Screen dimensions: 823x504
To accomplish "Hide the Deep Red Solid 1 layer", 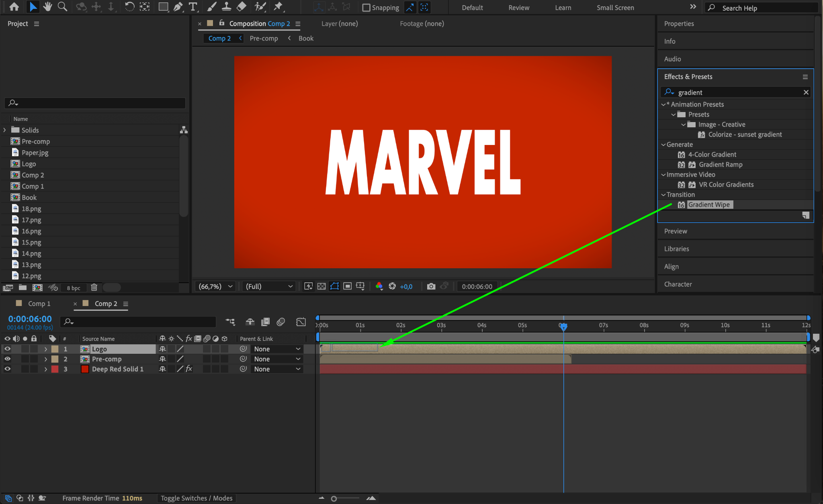I will [x=7, y=369].
